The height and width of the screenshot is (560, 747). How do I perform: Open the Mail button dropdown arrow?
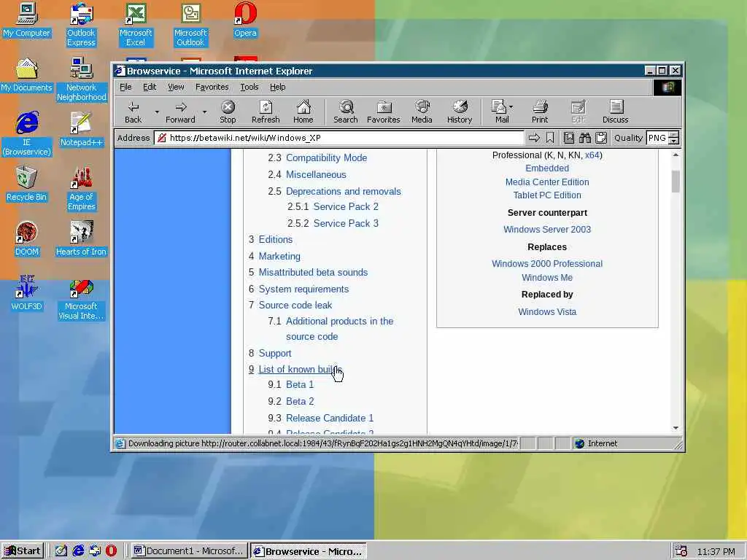click(511, 106)
